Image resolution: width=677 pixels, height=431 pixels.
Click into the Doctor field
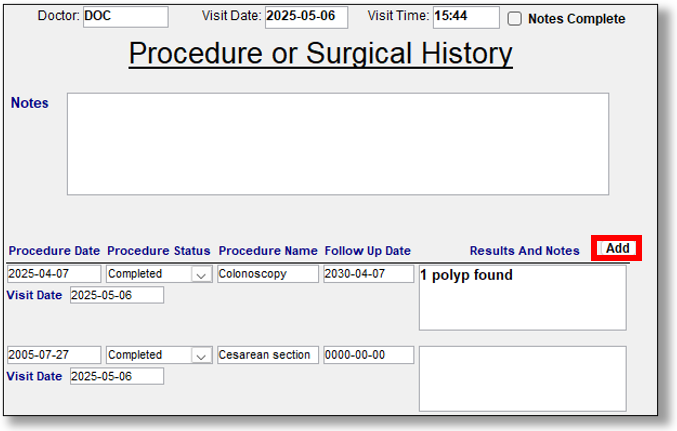[126, 17]
